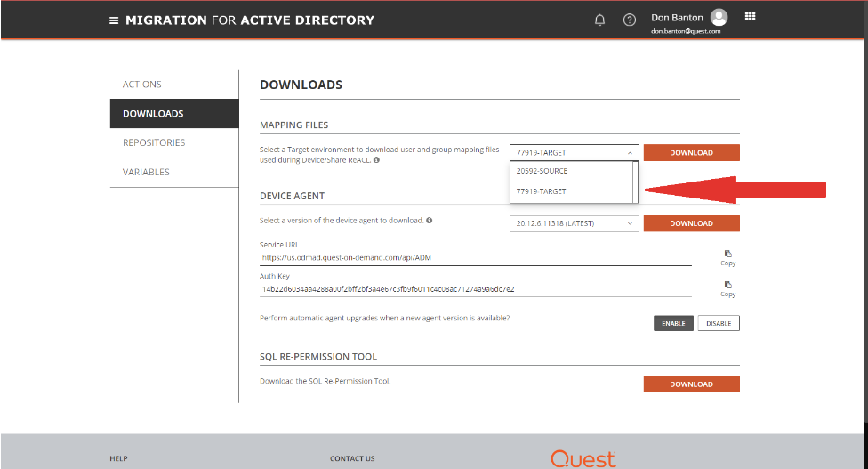This screenshot has width=868, height=469.
Task: Open Don Banton's user avatar
Action: (719, 17)
